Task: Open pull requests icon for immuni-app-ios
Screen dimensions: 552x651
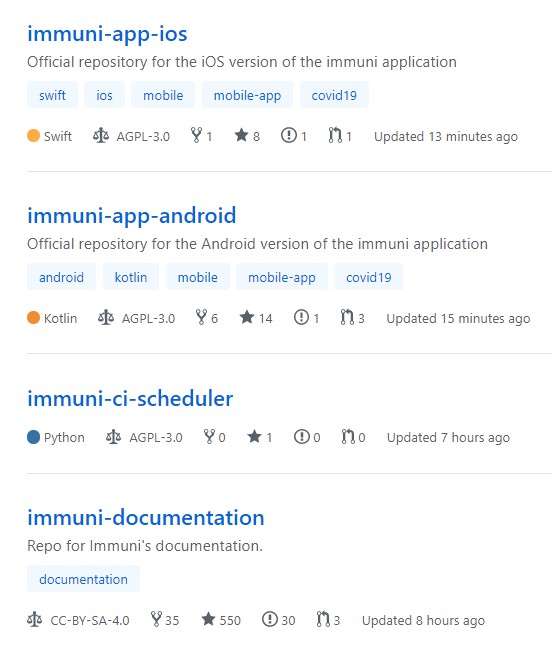Action: (x=335, y=135)
